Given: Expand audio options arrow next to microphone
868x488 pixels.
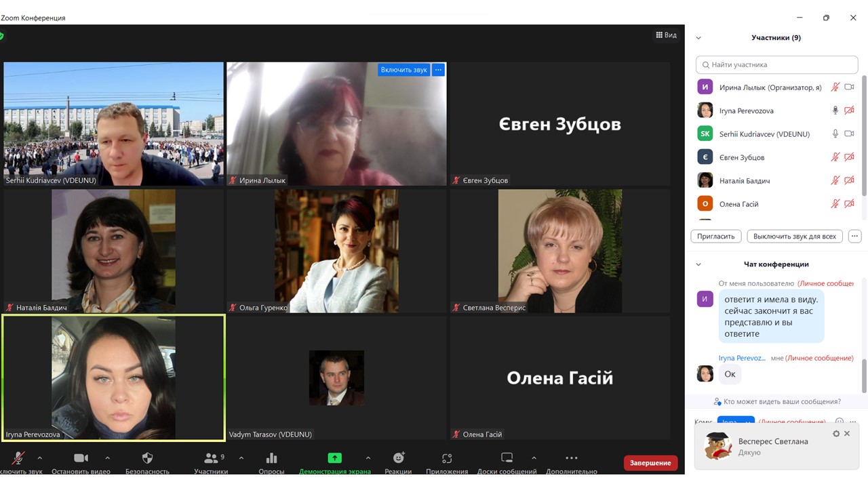Looking at the screenshot, I should [x=39, y=457].
